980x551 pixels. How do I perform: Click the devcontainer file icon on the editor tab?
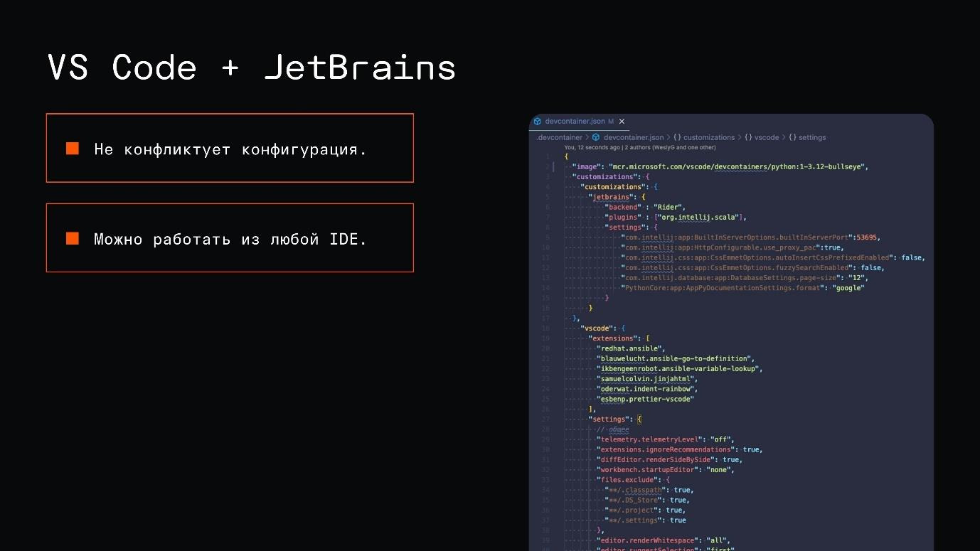pyautogui.click(x=538, y=122)
